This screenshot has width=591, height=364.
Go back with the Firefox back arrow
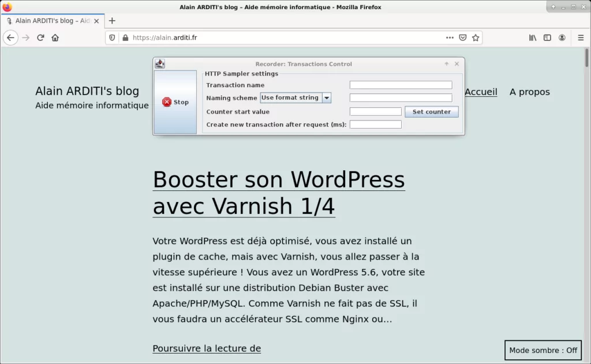click(10, 37)
